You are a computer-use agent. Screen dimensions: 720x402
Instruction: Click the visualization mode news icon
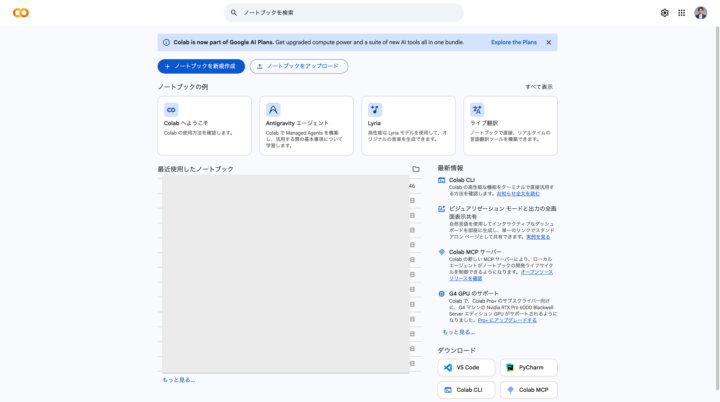click(441, 209)
